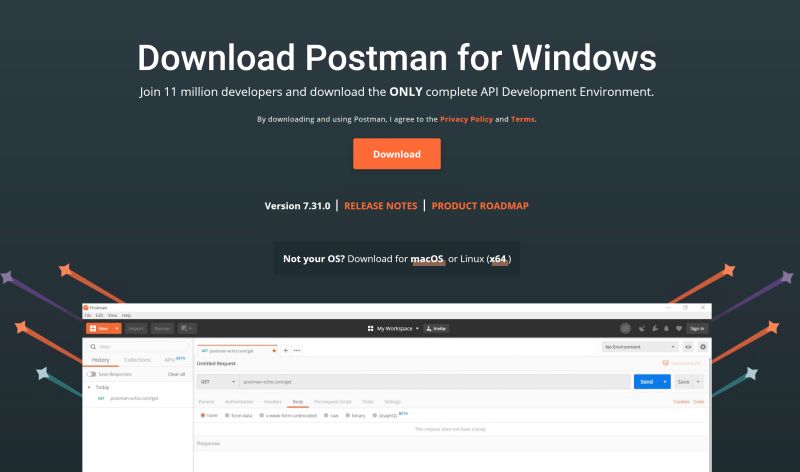Switch to the Headers request tab
Image resolution: width=800 pixels, height=472 pixels.
pyautogui.click(x=272, y=402)
